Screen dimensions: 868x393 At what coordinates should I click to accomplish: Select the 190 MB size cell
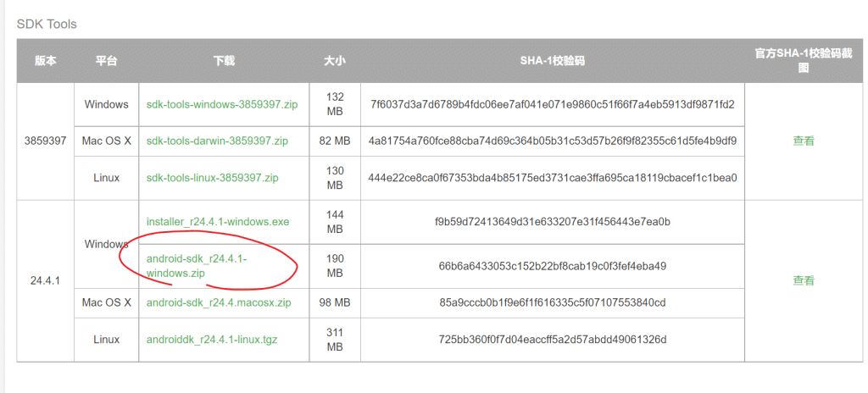[x=335, y=266]
